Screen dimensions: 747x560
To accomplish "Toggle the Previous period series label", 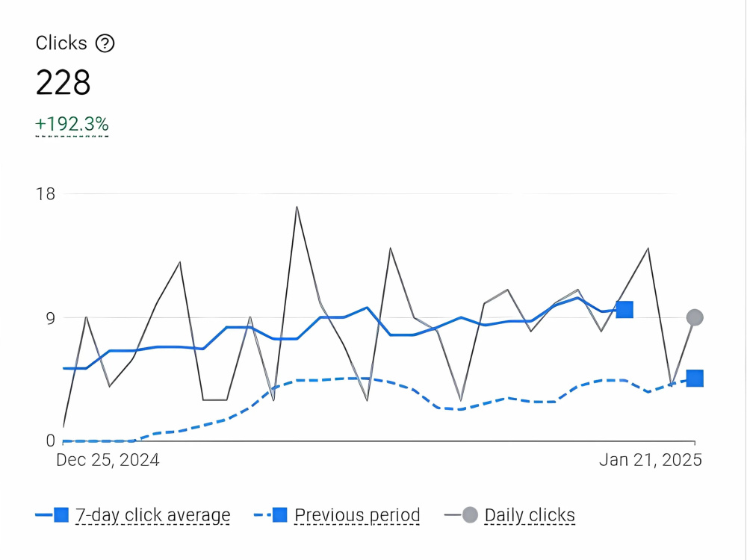I will 357,515.
